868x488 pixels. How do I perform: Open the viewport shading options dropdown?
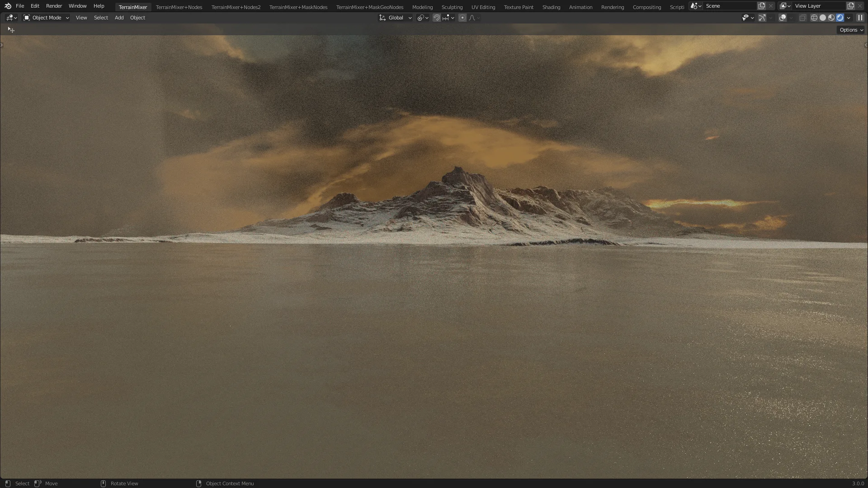click(849, 18)
